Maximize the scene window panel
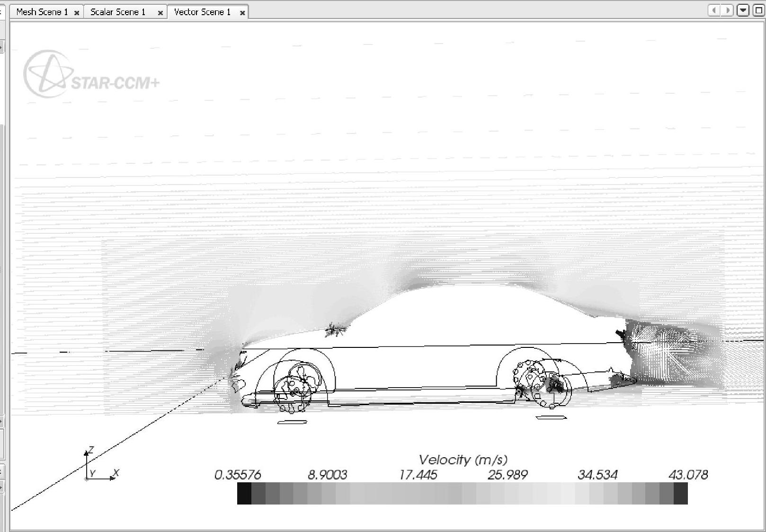The image size is (766, 532). pyautogui.click(x=758, y=10)
